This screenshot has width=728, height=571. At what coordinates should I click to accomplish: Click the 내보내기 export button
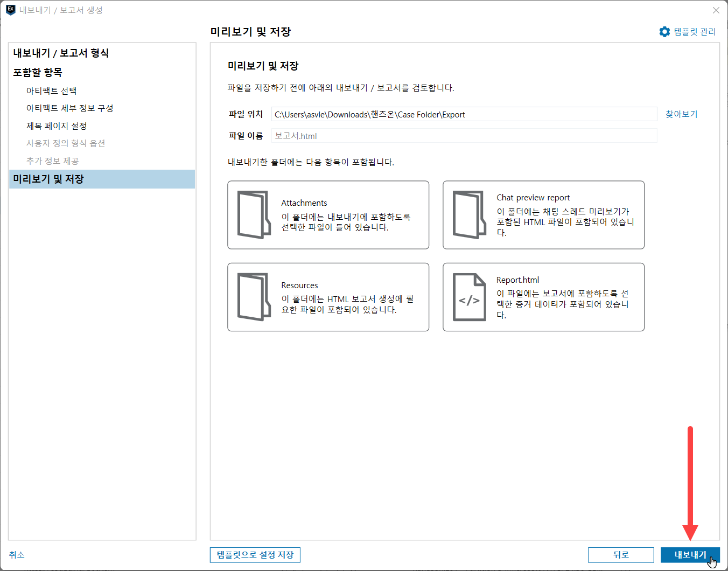690,555
